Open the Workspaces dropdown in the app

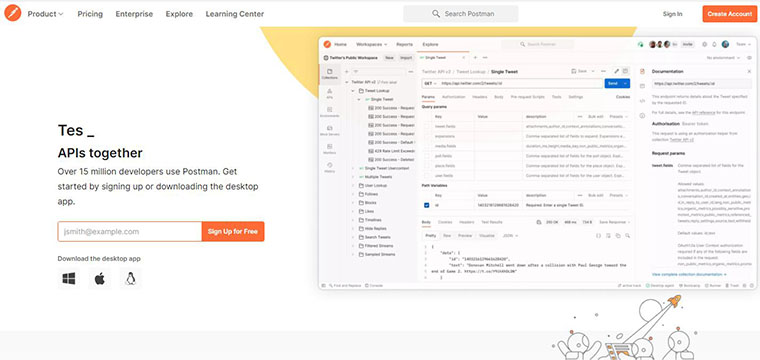[372, 44]
